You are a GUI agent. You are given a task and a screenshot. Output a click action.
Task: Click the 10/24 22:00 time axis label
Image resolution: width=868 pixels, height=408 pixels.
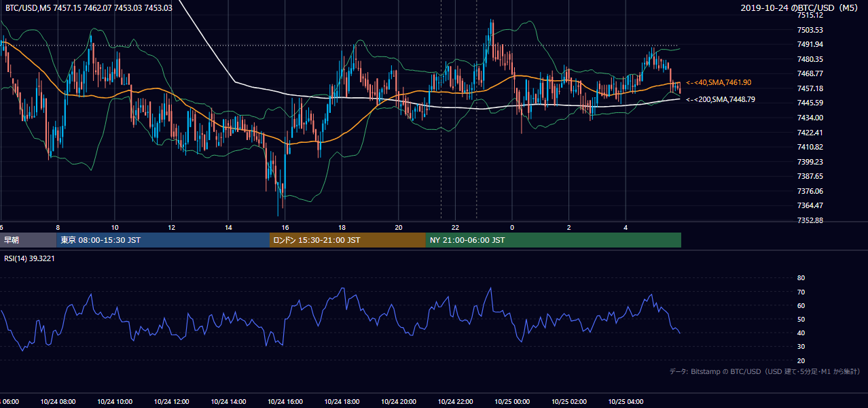pos(455,402)
